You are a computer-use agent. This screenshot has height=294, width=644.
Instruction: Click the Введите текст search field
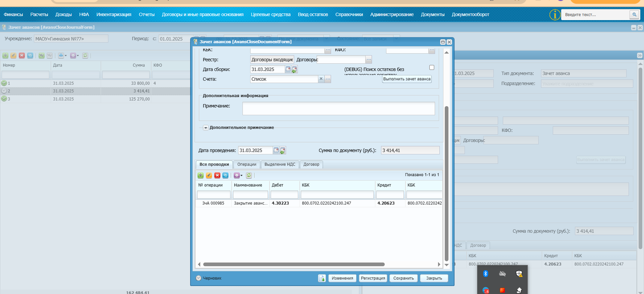pos(595,15)
